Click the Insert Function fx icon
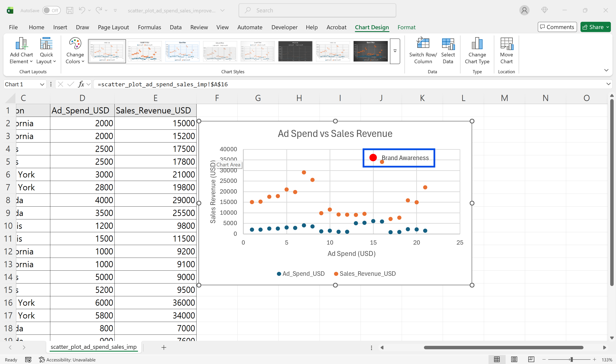616x364 pixels. coord(81,84)
